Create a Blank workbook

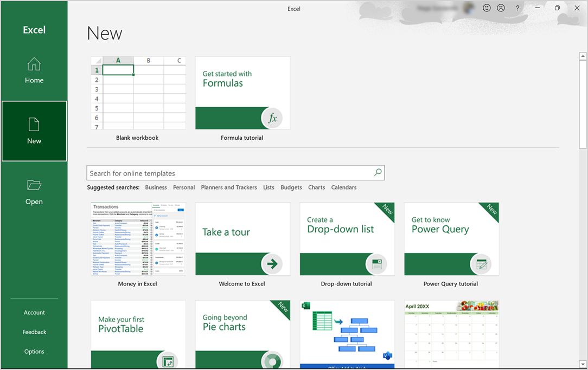(x=138, y=93)
